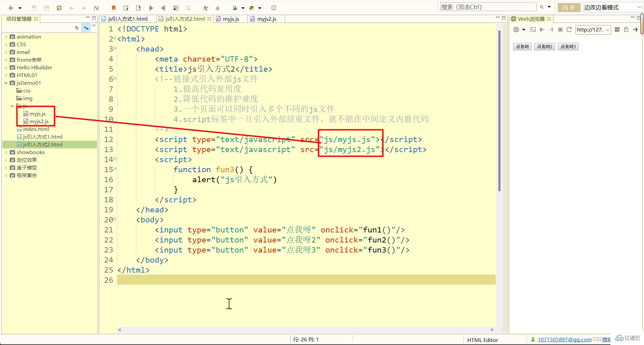
Task: Close the js引入方式2.html editor tab
Action: coord(209,19)
